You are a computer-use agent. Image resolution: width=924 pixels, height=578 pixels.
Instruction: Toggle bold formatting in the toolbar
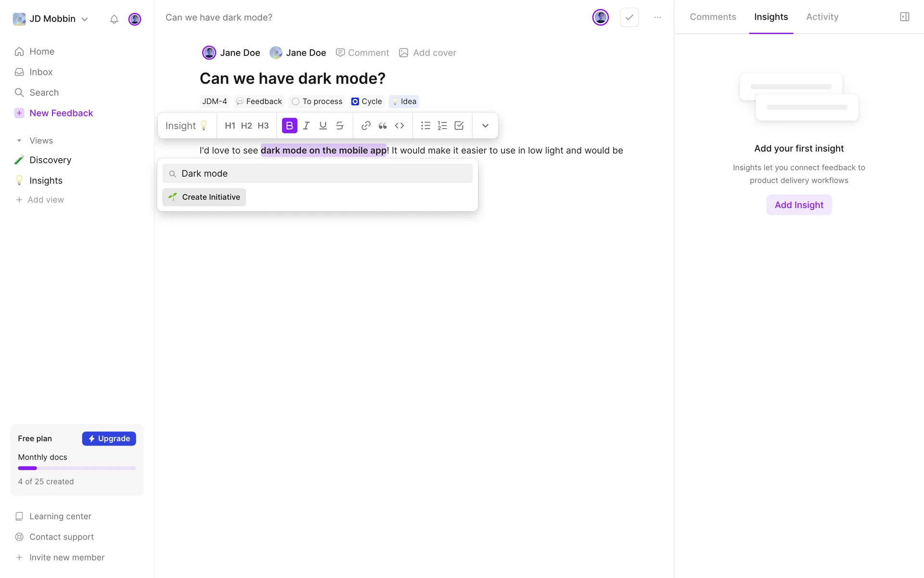click(289, 126)
